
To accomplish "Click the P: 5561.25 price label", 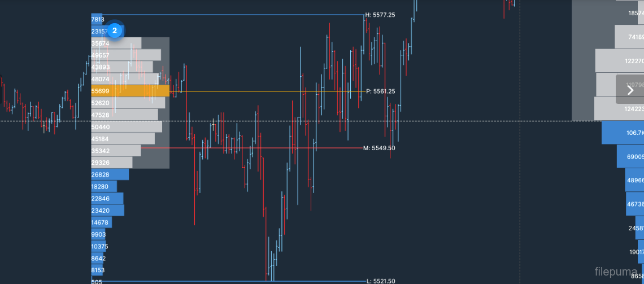I will coord(381,91).
